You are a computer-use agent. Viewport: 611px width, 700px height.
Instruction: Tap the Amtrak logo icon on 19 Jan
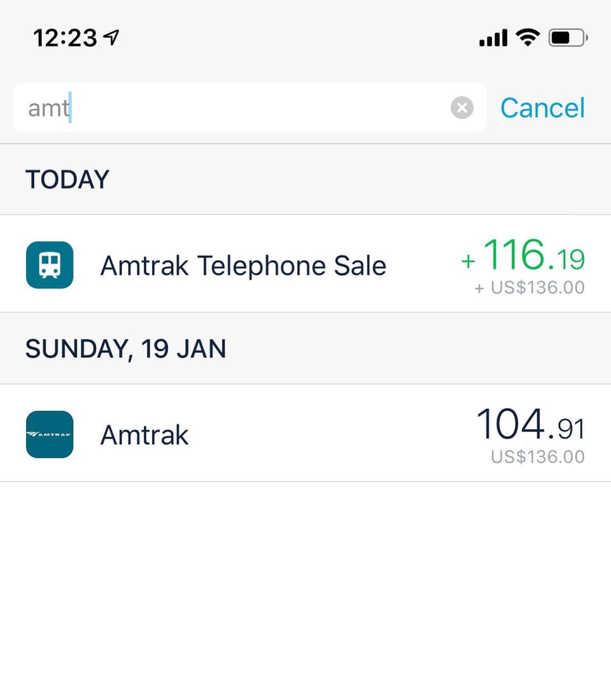(x=50, y=434)
